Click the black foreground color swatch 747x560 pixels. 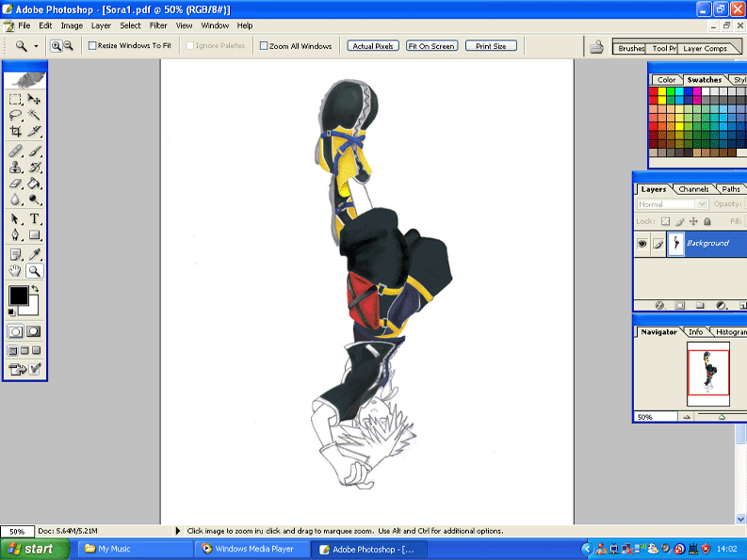[x=17, y=295]
